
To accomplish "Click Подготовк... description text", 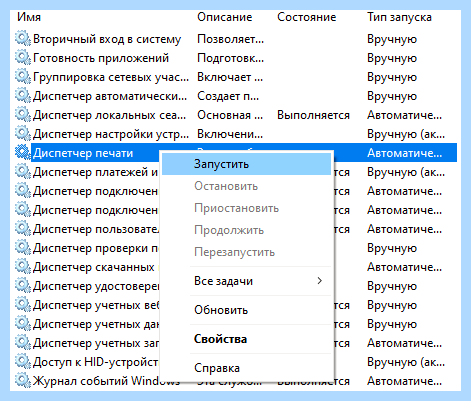I will [230, 58].
